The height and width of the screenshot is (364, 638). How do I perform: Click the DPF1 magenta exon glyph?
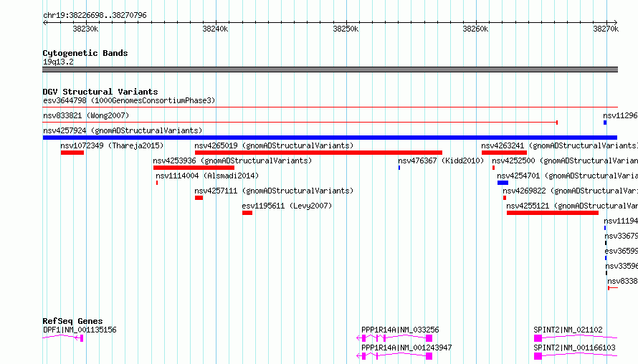click(82, 338)
